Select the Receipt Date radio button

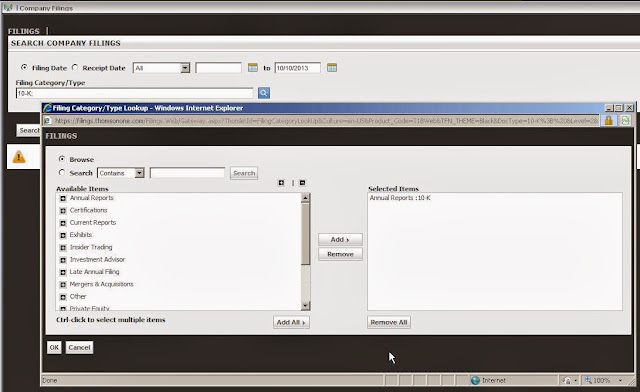[75, 67]
